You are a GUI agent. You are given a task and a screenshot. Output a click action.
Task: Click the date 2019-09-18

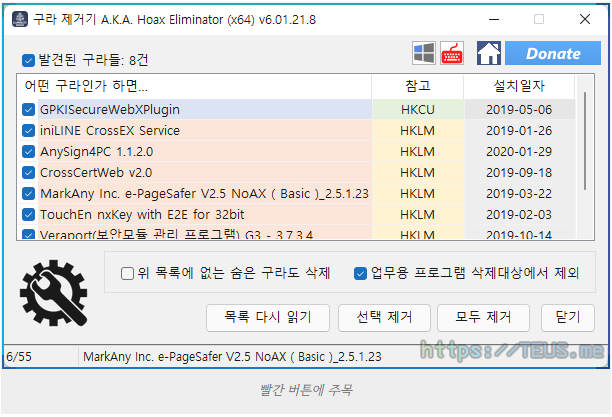519,173
